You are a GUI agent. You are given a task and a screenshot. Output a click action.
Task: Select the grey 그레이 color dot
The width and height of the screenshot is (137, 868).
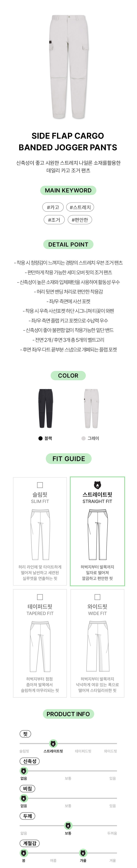84,438
